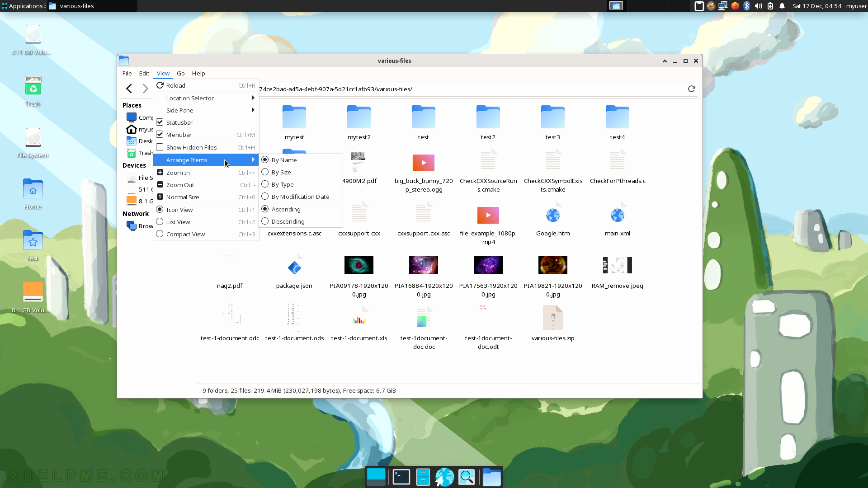Select PIA19821-1920x1200.jpg thumbnail

553,265
